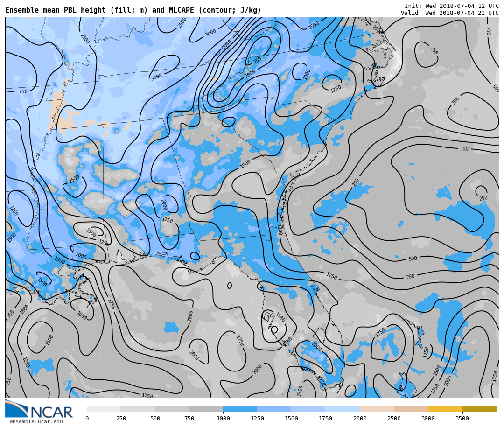The image size is (504, 427).
Task: Select the gray 750–1000 colorbar swatch
Action: 206,409
